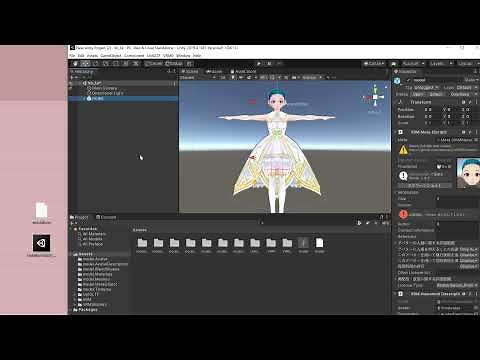The width and height of the screenshot is (480, 360).
Task: Click the Project panel search field
Action: coord(307,223)
